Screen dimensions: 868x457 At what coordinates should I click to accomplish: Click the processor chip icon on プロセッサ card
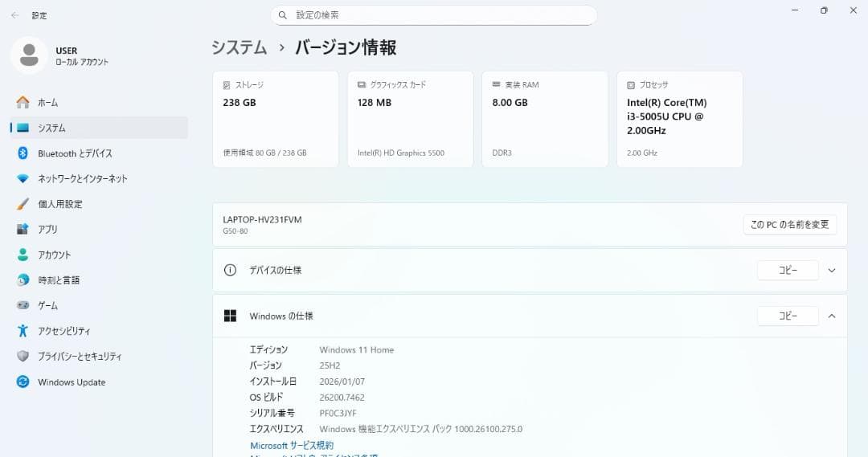point(631,85)
